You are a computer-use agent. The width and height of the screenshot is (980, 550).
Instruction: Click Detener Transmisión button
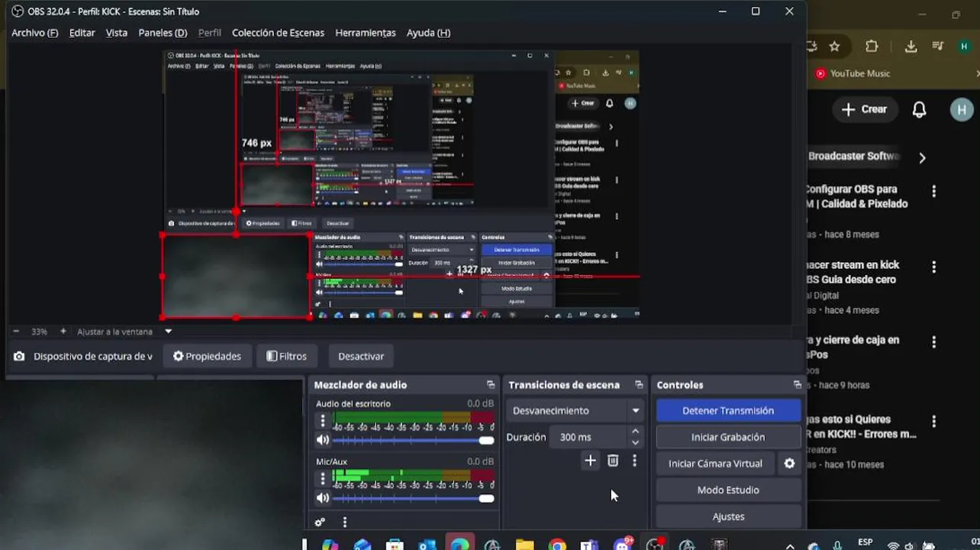pyautogui.click(x=728, y=411)
